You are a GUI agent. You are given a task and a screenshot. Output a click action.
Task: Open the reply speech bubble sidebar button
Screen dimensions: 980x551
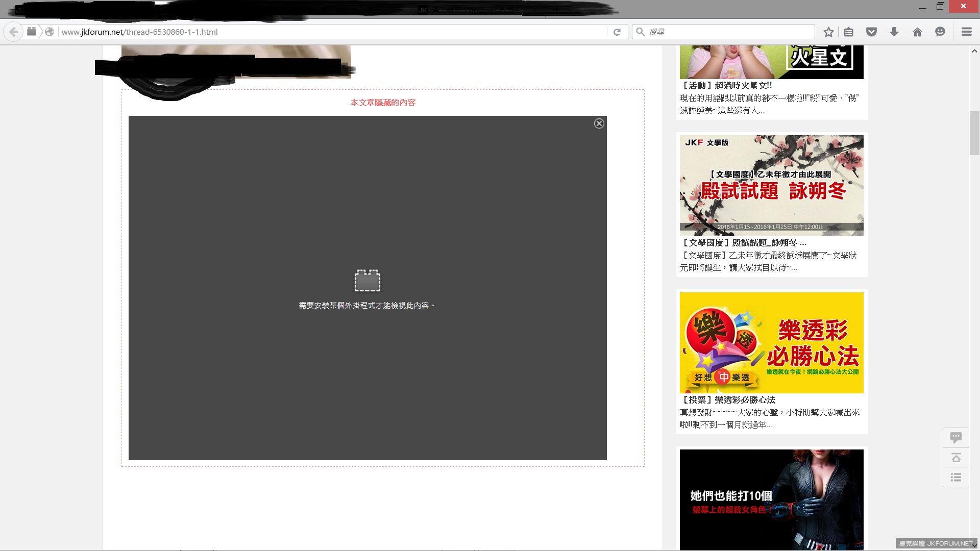tap(955, 437)
